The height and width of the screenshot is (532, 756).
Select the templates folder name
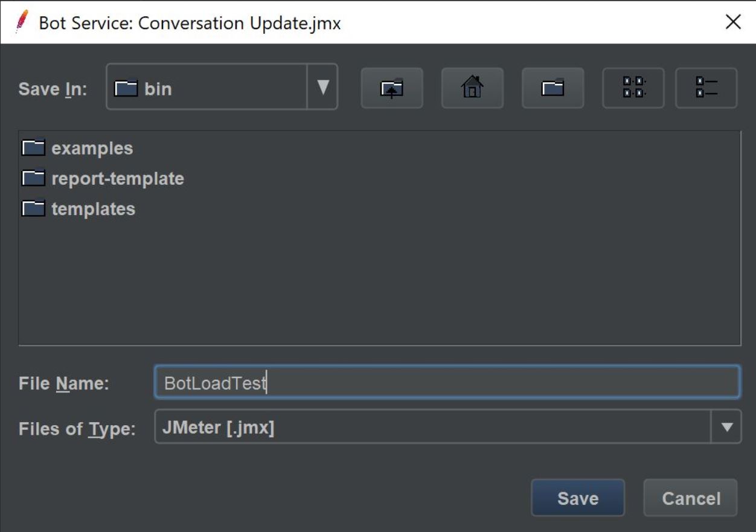tap(94, 209)
